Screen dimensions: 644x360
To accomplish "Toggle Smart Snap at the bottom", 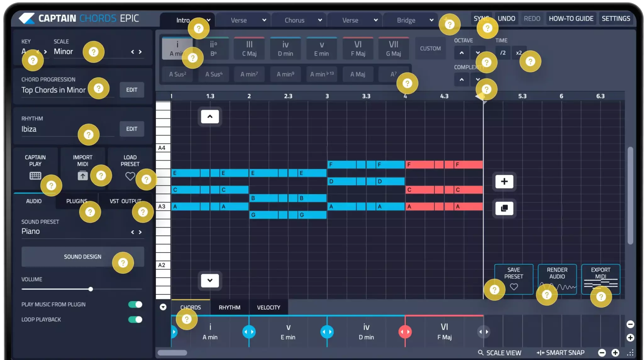I will pos(561,353).
